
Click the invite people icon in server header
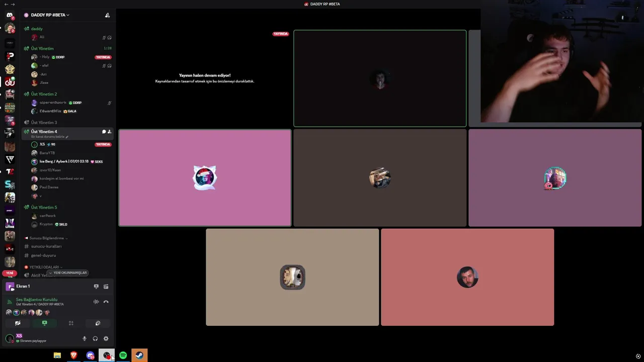point(107,15)
